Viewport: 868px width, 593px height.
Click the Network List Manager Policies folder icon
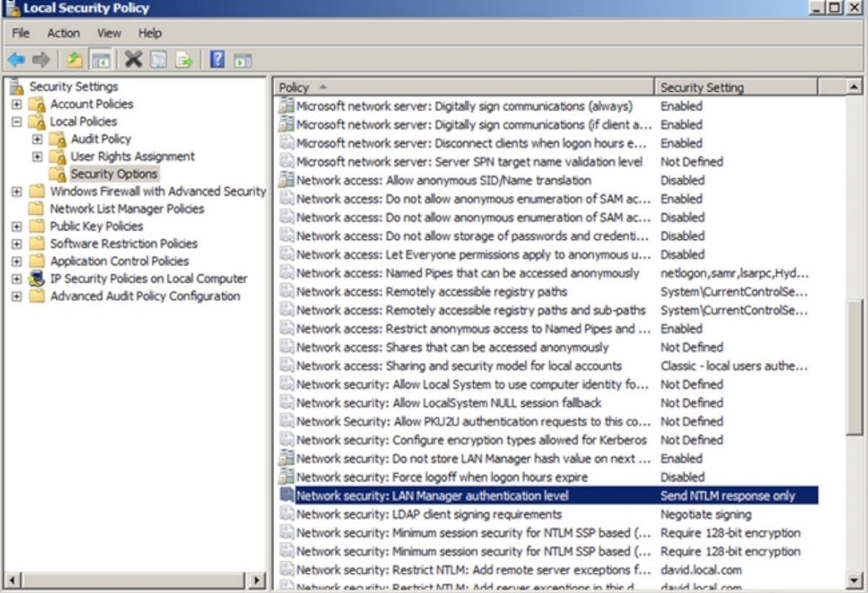coord(37,208)
